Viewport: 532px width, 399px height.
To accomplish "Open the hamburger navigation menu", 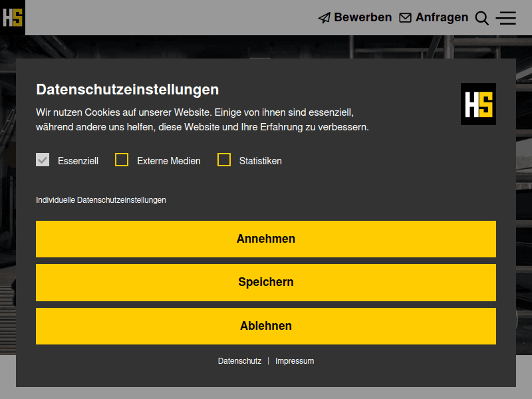I will (506, 19).
